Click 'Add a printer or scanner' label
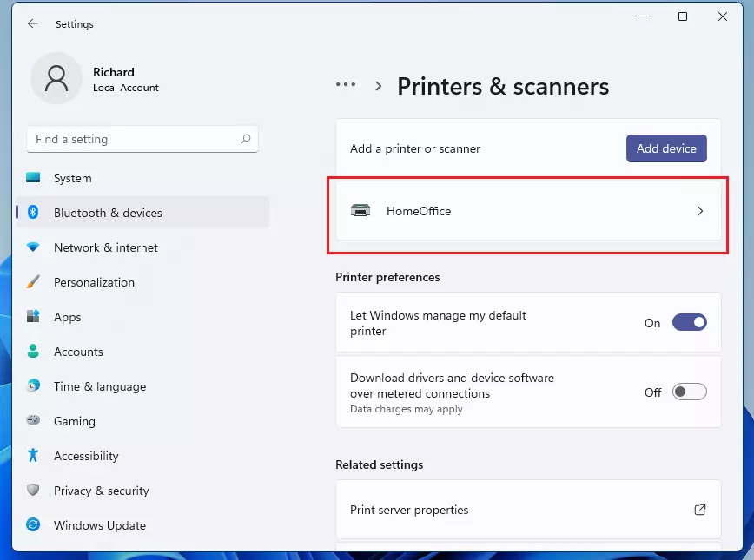The image size is (754, 560). point(415,148)
